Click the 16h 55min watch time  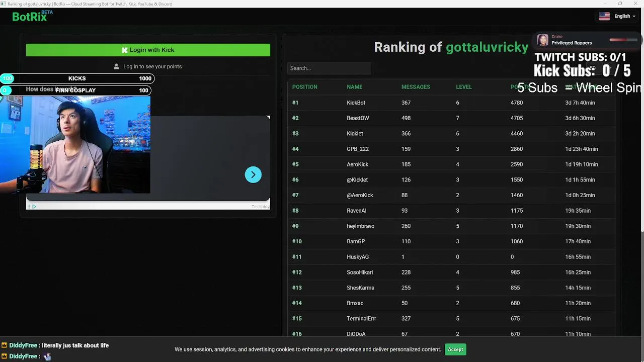point(578,257)
